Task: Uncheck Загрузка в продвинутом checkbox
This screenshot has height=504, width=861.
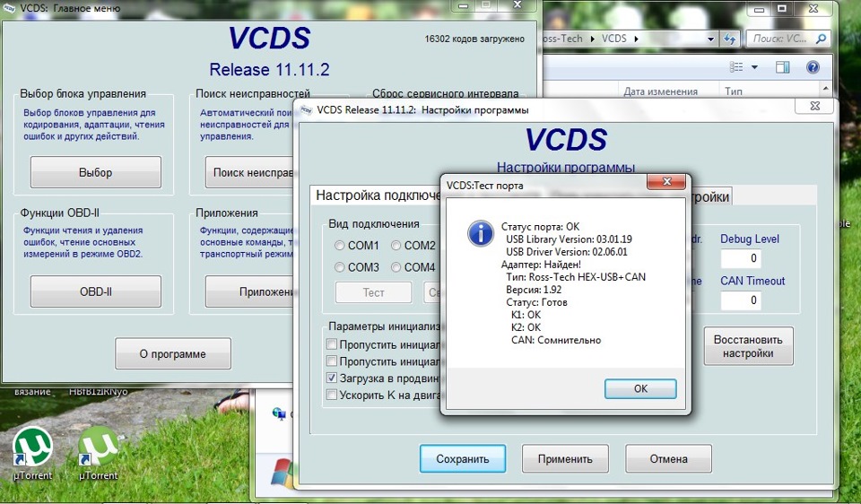Action: pyautogui.click(x=332, y=378)
